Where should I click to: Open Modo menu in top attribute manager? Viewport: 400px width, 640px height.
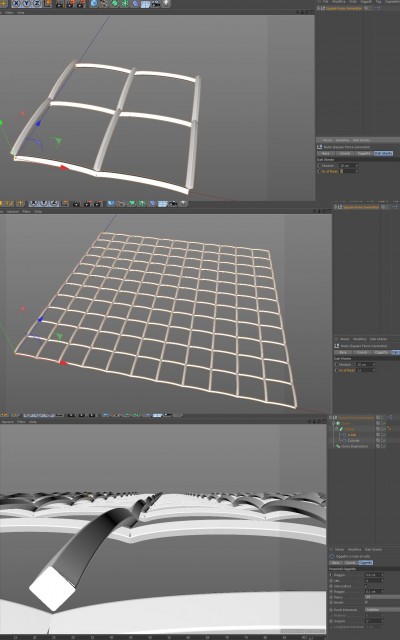click(327, 140)
